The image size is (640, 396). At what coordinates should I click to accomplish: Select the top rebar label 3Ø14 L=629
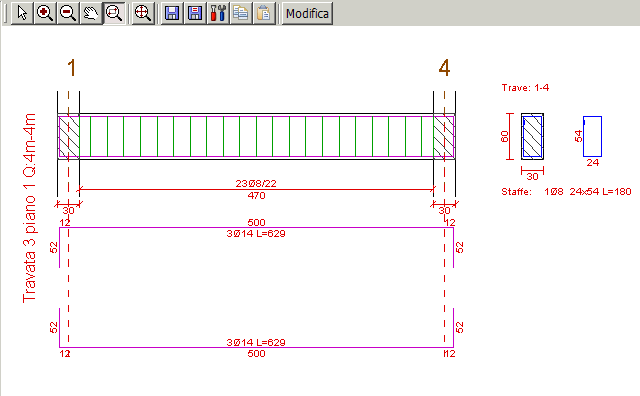click(x=256, y=234)
